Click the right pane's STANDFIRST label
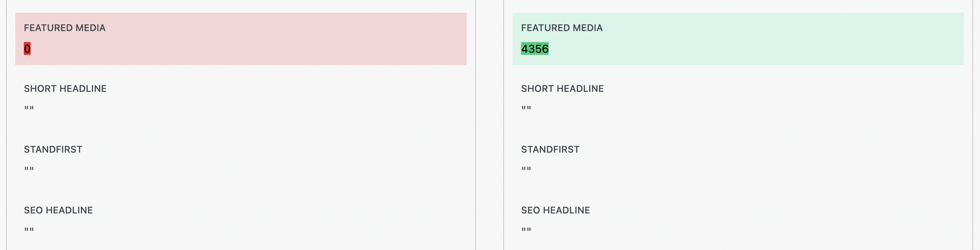Screen dimensions: 980x250 click(x=550, y=150)
